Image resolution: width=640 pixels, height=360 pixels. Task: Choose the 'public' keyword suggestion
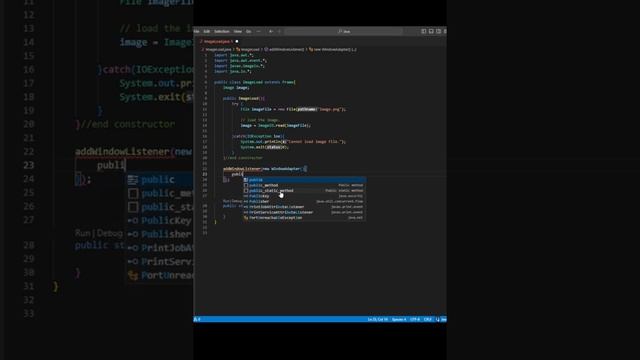pos(304,180)
